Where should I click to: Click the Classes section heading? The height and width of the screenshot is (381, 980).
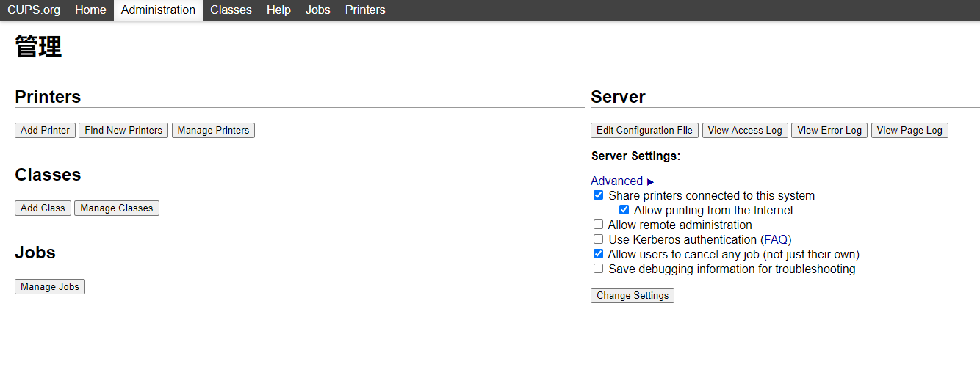click(48, 175)
